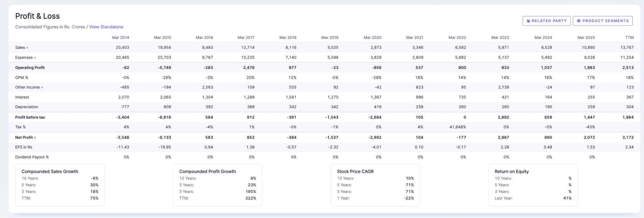Click the Compounded Profit Growth TTM value

[252, 198]
